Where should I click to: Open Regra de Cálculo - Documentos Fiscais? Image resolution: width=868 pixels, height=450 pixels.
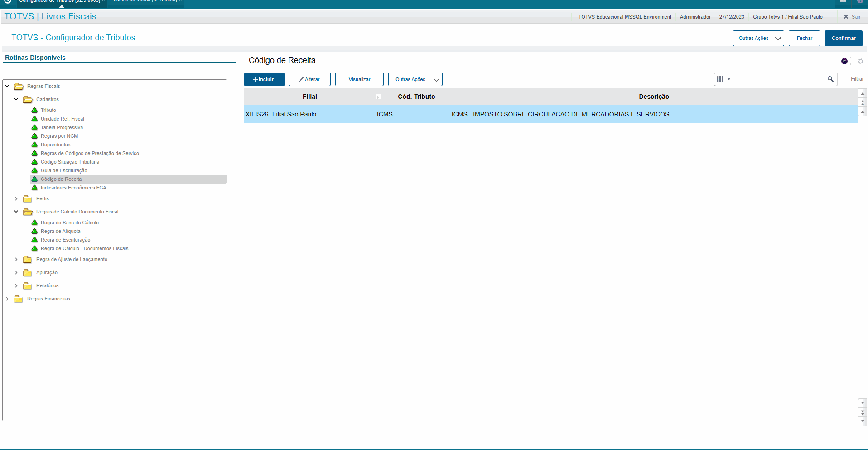coord(84,248)
